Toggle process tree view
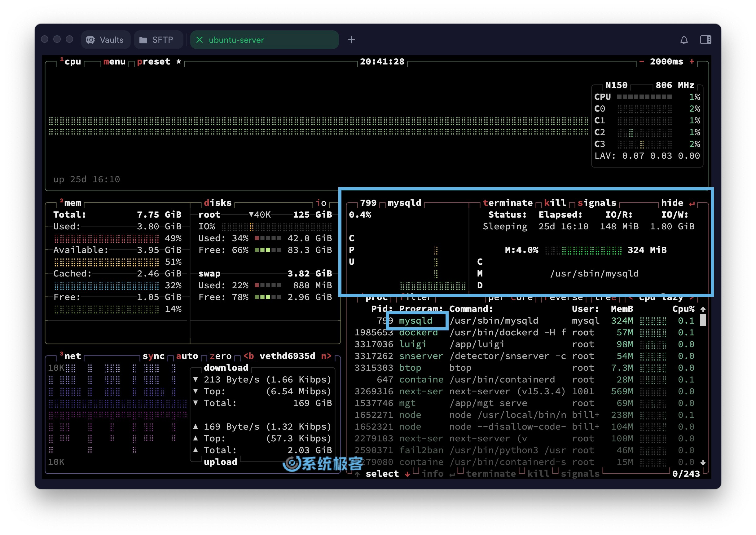The width and height of the screenshot is (756, 535). point(605,298)
